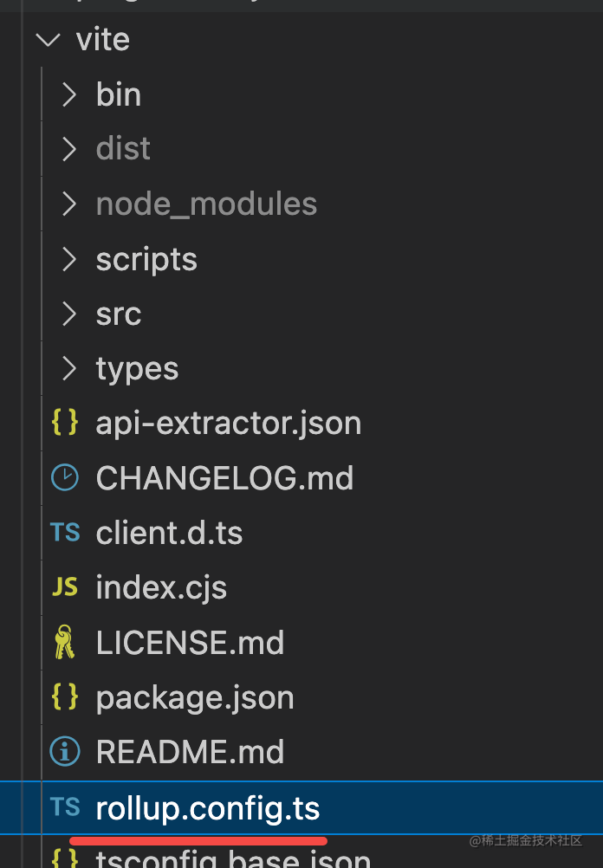Expand the scripts folder chevron
Viewport: 603px width, 868px height.
point(69,259)
